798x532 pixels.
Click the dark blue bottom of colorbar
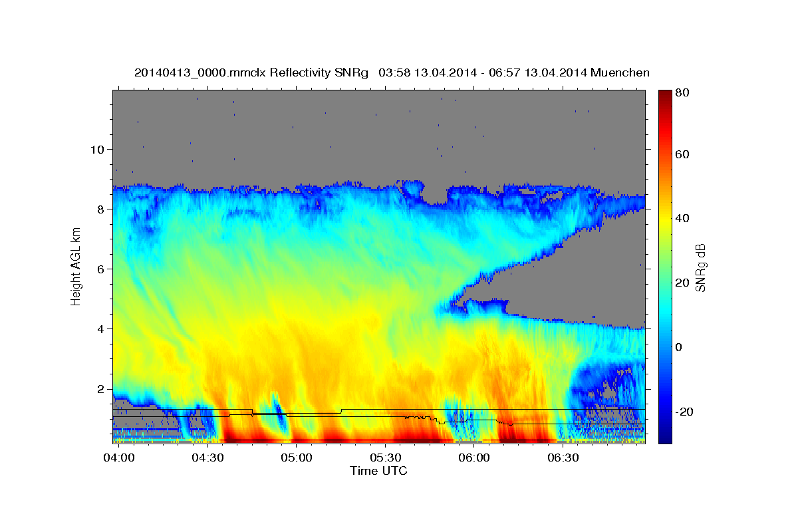[x=664, y=438]
